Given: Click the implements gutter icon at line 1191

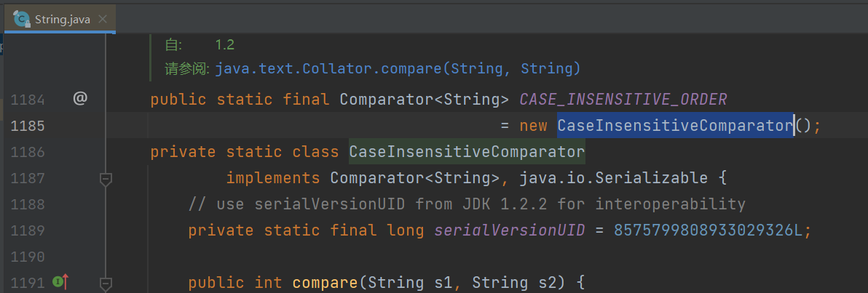Looking at the screenshot, I should (60, 283).
